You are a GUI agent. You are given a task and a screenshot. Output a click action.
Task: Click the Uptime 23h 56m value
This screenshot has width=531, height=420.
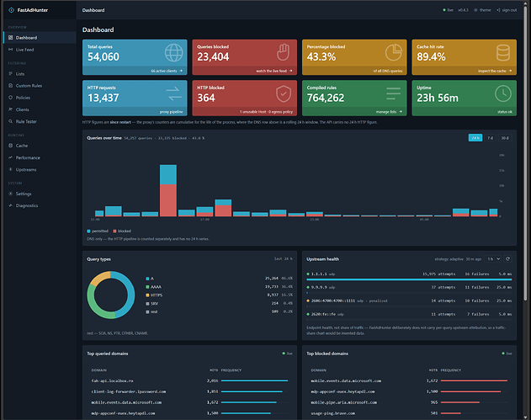[438, 98]
